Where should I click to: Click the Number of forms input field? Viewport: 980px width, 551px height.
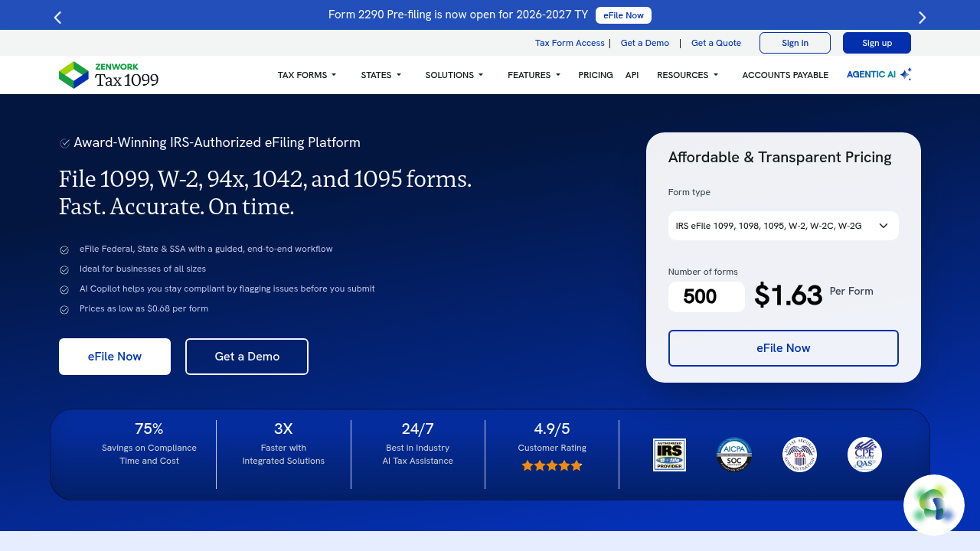707,297
